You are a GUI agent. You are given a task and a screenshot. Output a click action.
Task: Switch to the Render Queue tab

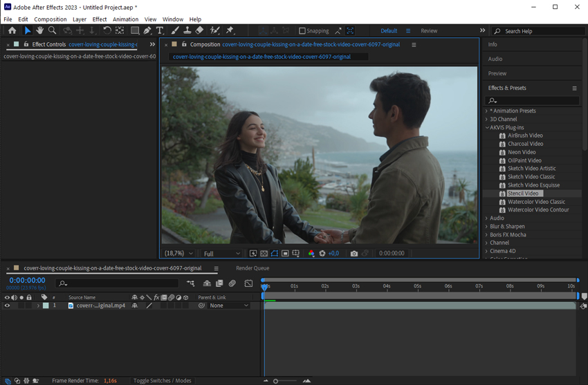[x=252, y=268]
